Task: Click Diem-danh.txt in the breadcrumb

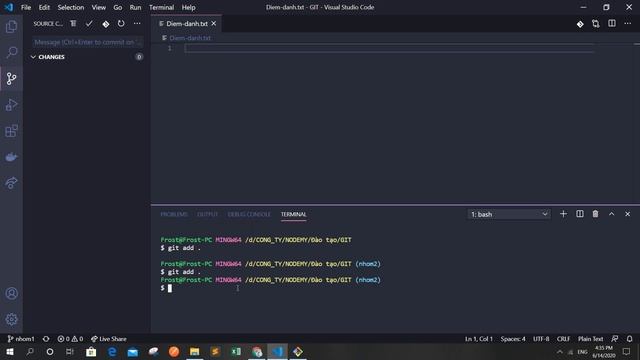Action: click(x=190, y=38)
